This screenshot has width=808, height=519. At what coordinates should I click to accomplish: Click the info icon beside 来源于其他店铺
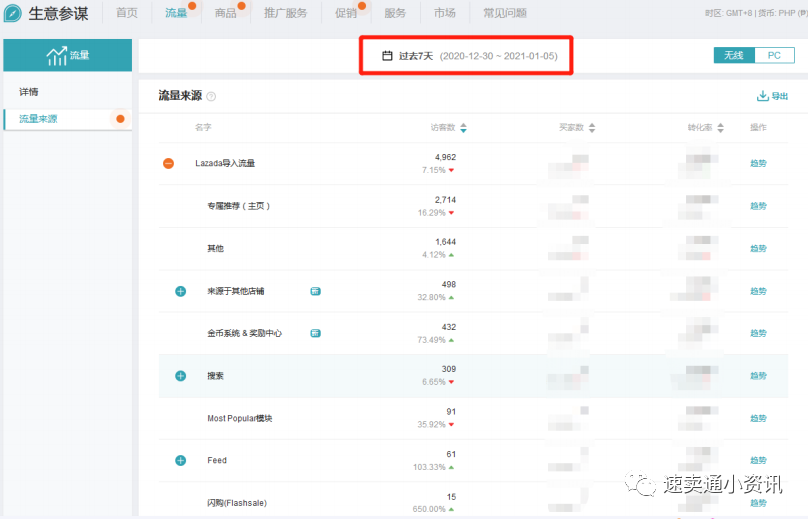click(x=315, y=291)
